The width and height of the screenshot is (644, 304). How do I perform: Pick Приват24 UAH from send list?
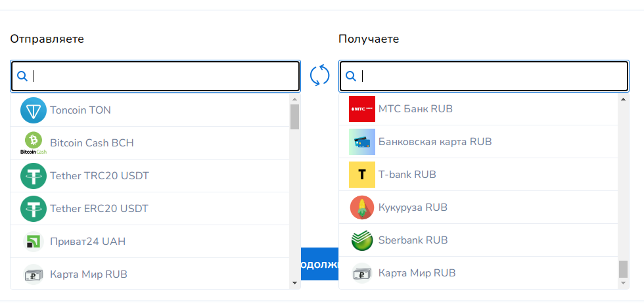coord(150,241)
